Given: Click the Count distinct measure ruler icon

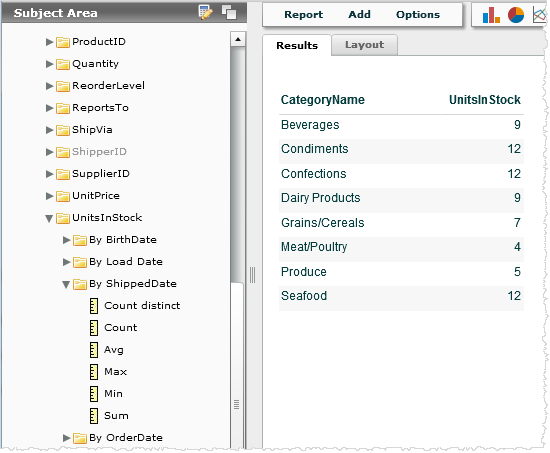Looking at the screenshot, I should tap(94, 306).
